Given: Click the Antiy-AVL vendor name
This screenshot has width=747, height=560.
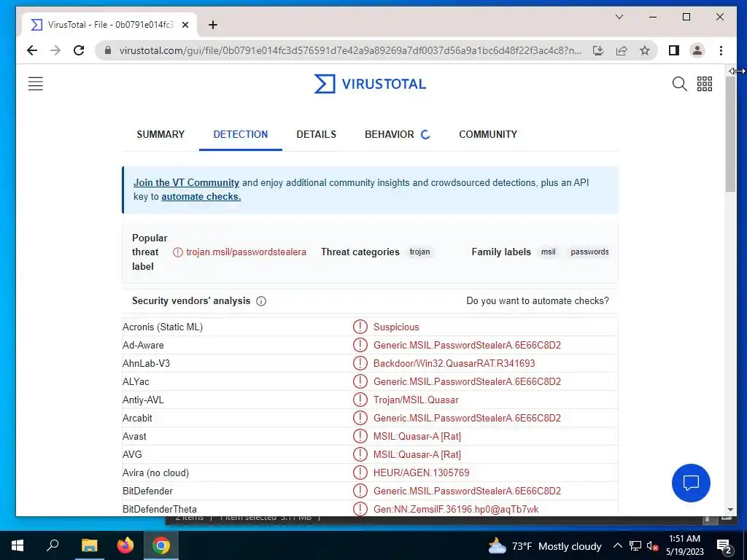Looking at the screenshot, I should click(143, 400).
